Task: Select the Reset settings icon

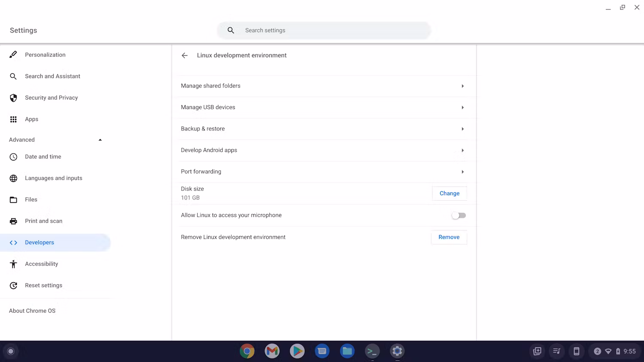Action: (13, 285)
